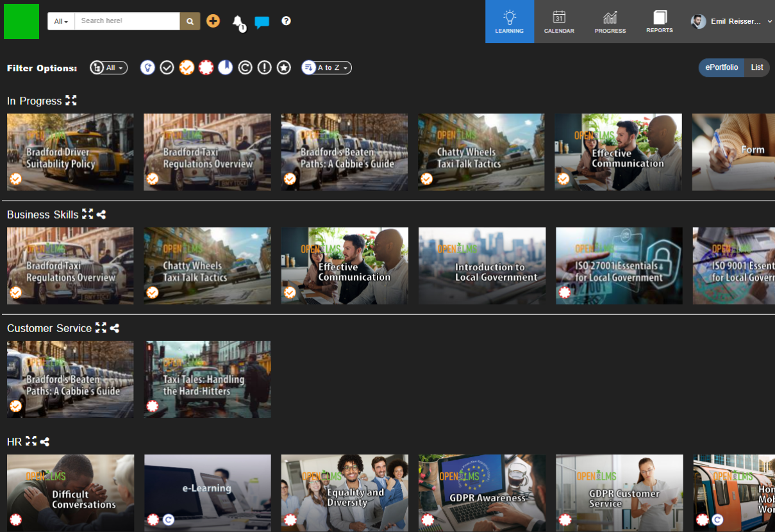
Task: Open the notifications bell
Action: (x=238, y=22)
